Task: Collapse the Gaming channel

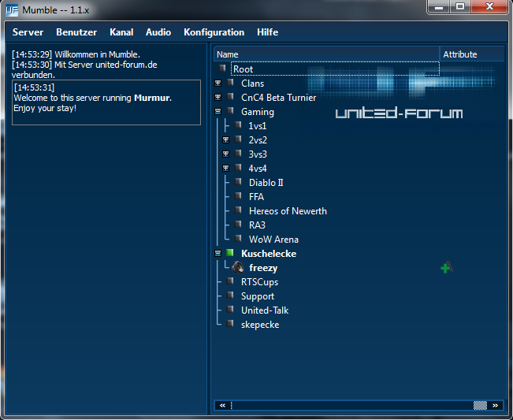Action: [x=218, y=112]
